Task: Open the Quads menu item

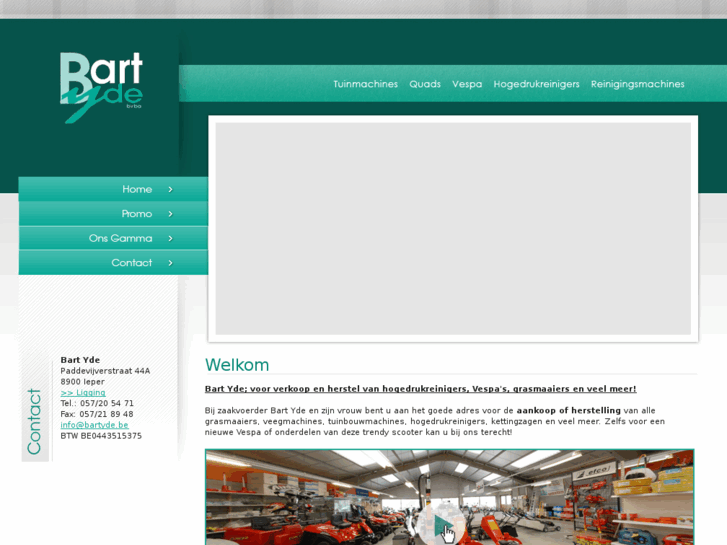Action: pos(425,84)
